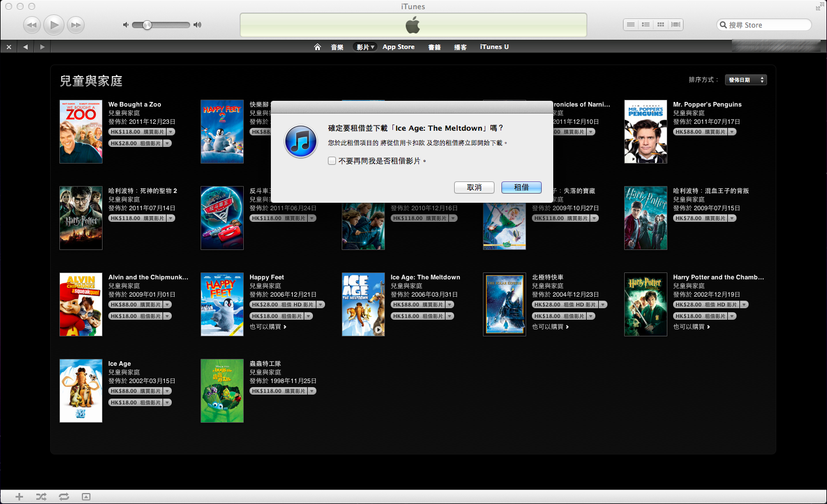Screen dimensions: 827x504
Task: Enable the 不要再問我是否租借影片 checkbox
Action: (332, 161)
